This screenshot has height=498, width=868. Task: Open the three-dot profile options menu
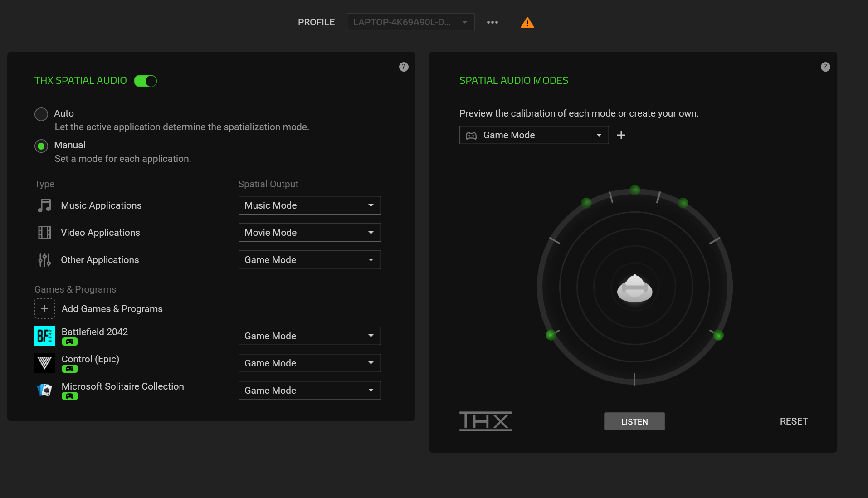click(492, 22)
